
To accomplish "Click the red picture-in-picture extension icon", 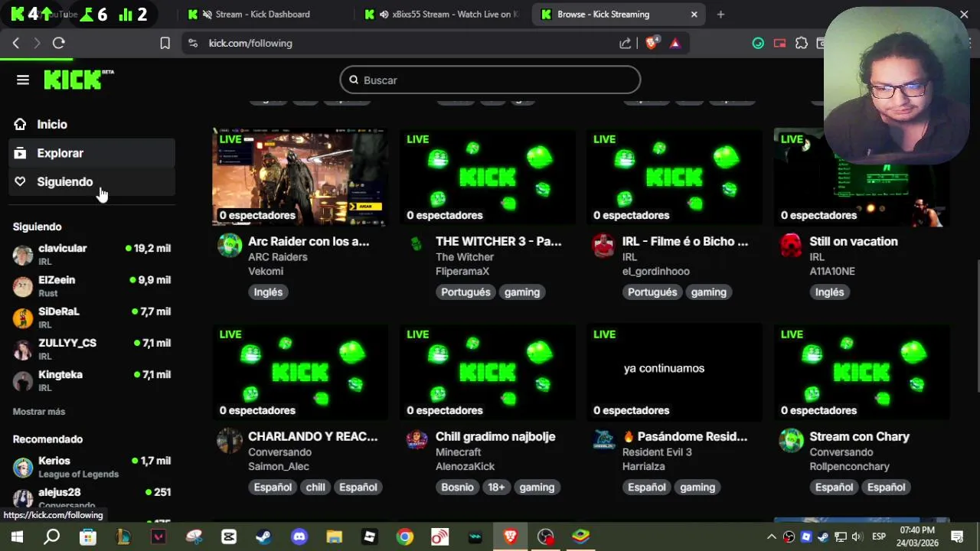I will pos(779,43).
